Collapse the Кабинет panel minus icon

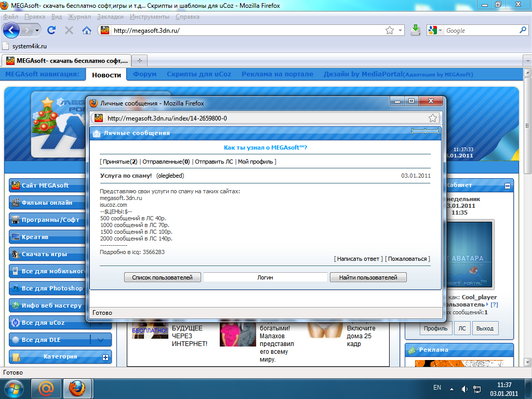(508, 185)
